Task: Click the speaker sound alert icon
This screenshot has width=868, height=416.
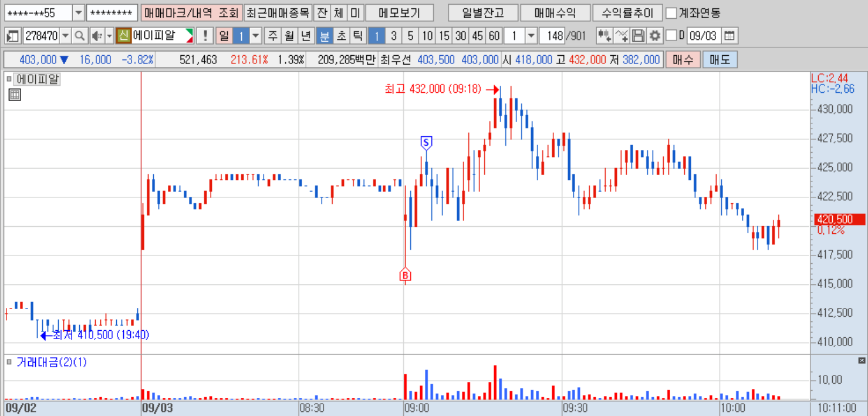Action: (x=96, y=36)
